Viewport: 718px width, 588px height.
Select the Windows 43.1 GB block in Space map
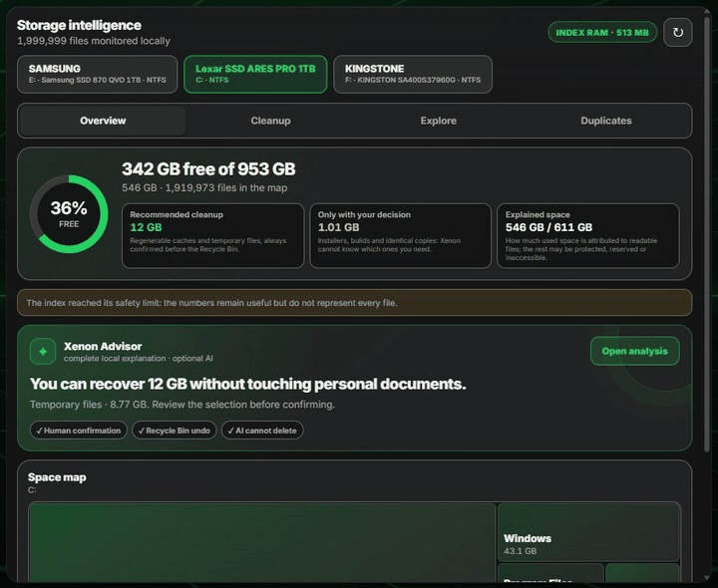[x=588, y=532]
